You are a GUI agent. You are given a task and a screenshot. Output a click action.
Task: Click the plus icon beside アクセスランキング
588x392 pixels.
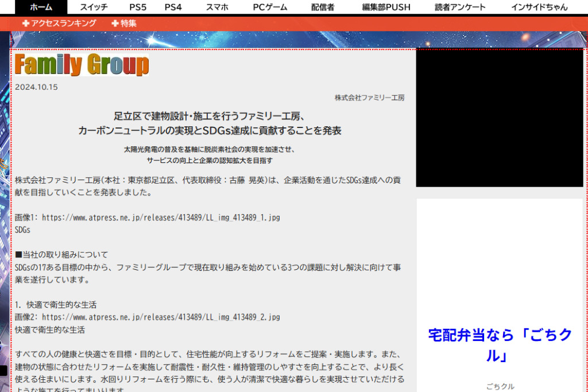(26, 23)
